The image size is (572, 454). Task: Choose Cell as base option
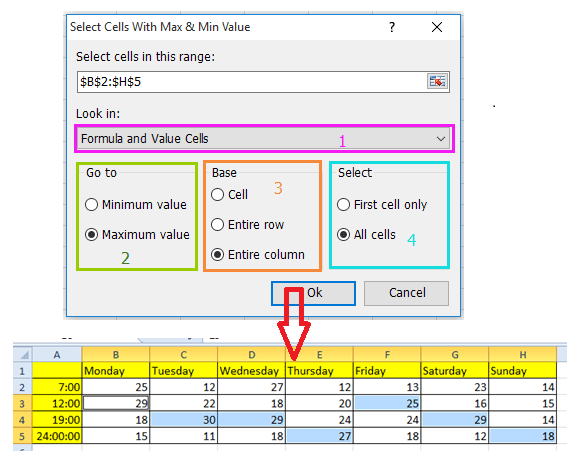217,194
